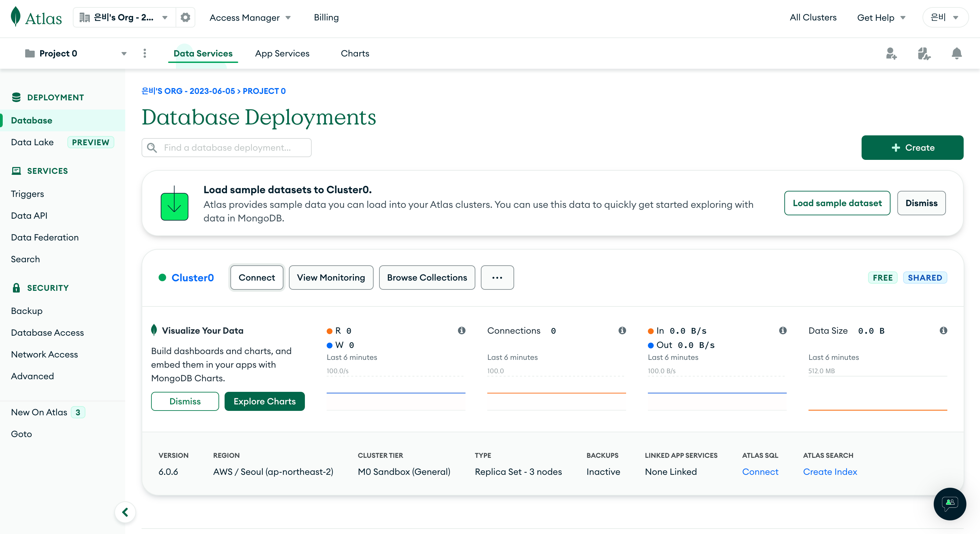Switch to the App Services tab

(282, 53)
